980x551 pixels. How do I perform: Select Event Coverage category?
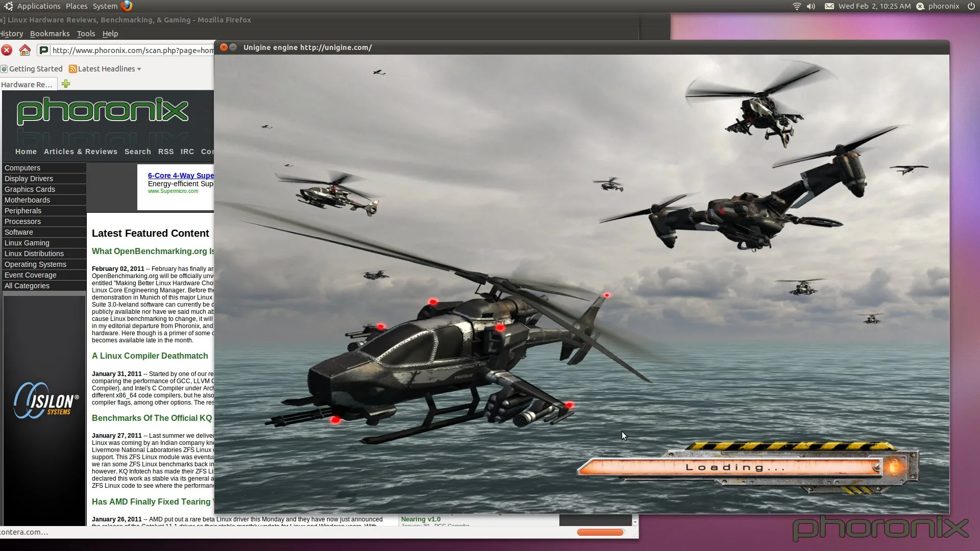coord(44,275)
